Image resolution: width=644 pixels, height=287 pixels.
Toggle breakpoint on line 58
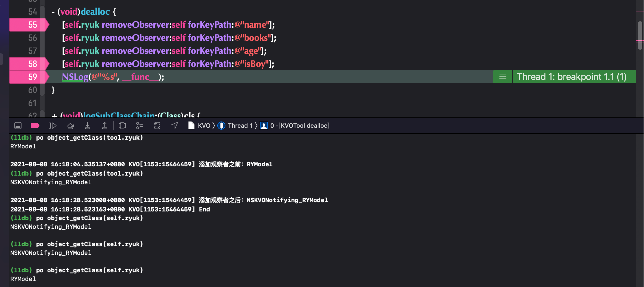29,64
